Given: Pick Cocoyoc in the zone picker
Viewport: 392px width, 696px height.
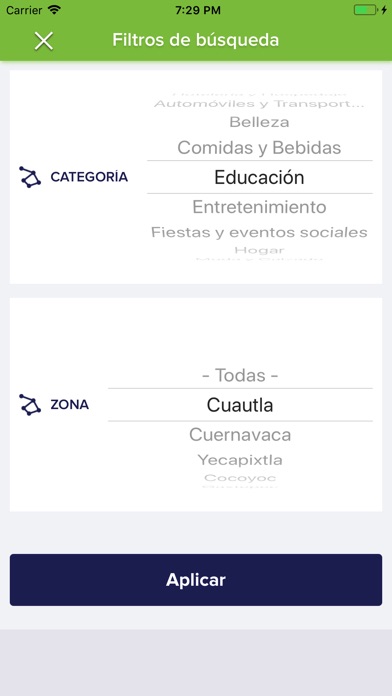Looking at the screenshot, I should point(240,478).
